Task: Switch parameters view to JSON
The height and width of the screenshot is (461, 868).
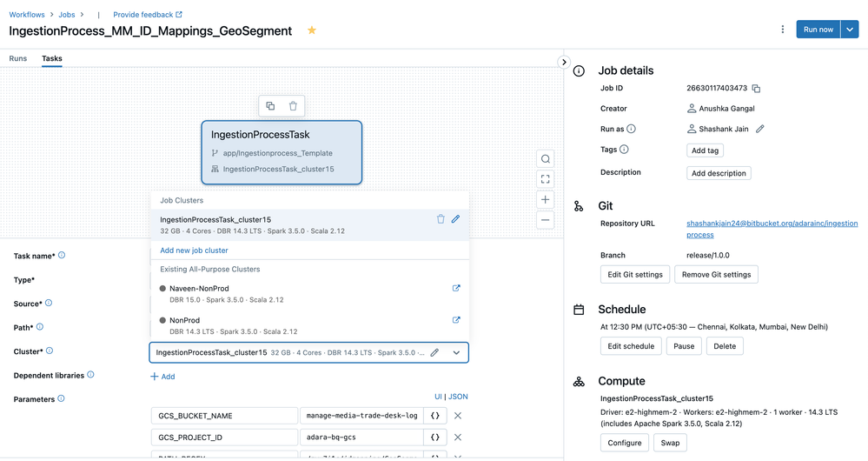Action: click(458, 397)
